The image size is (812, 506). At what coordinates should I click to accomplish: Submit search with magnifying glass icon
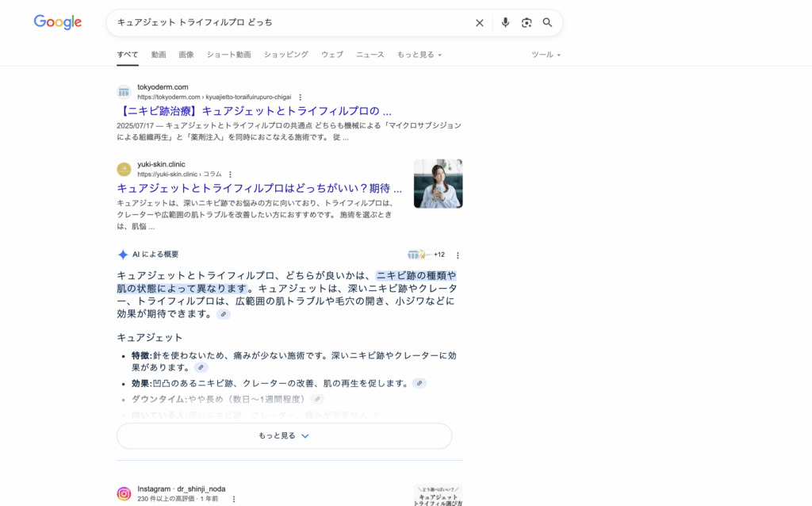547,23
